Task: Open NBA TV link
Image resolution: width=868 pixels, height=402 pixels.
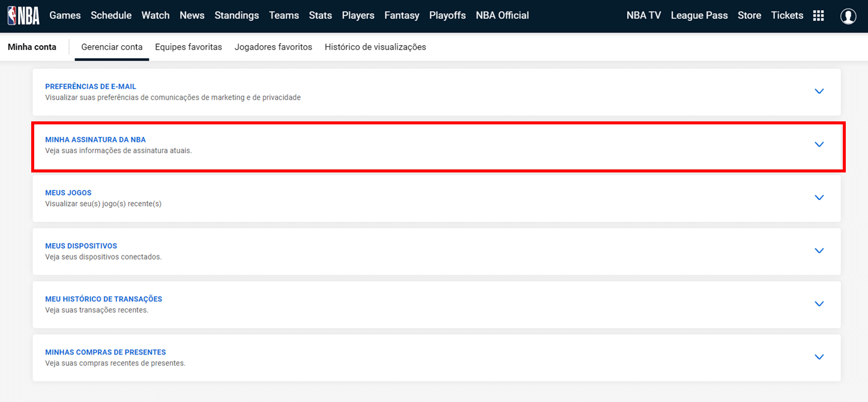Action: [x=643, y=16]
